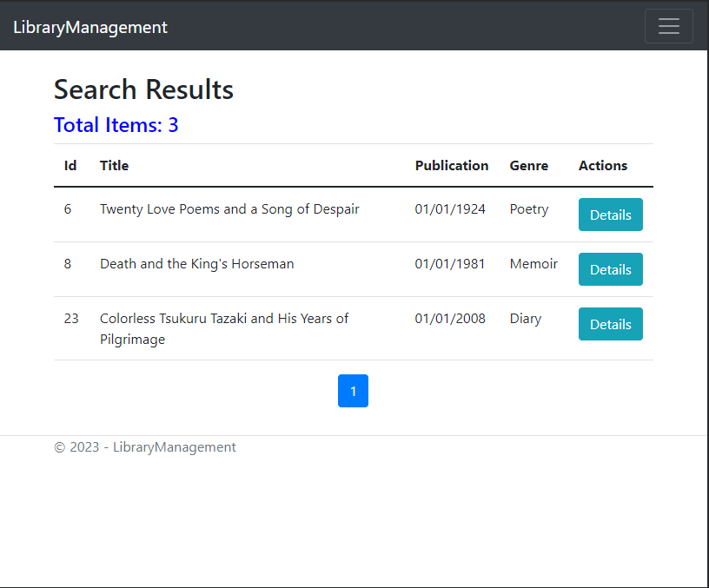This screenshot has height=588, width=709.
Task: Sort by the Id column header
Action: pyautogui.click(x=70, y=165)
